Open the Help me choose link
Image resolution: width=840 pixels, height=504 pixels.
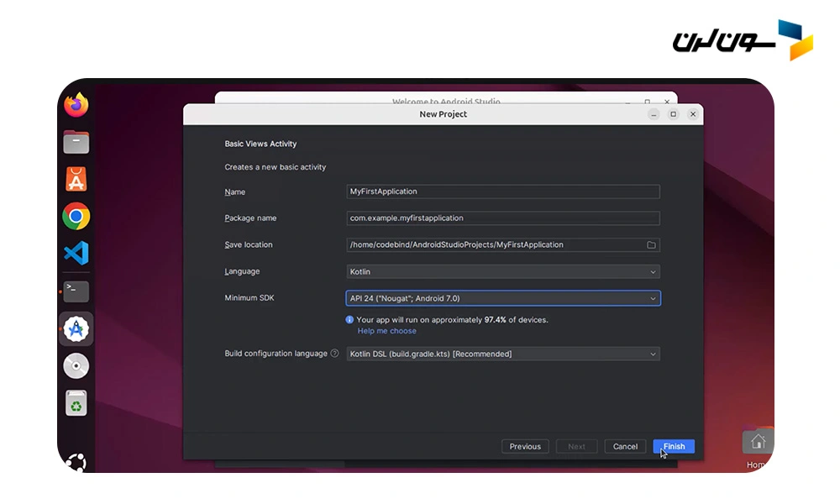coord(386,331)
